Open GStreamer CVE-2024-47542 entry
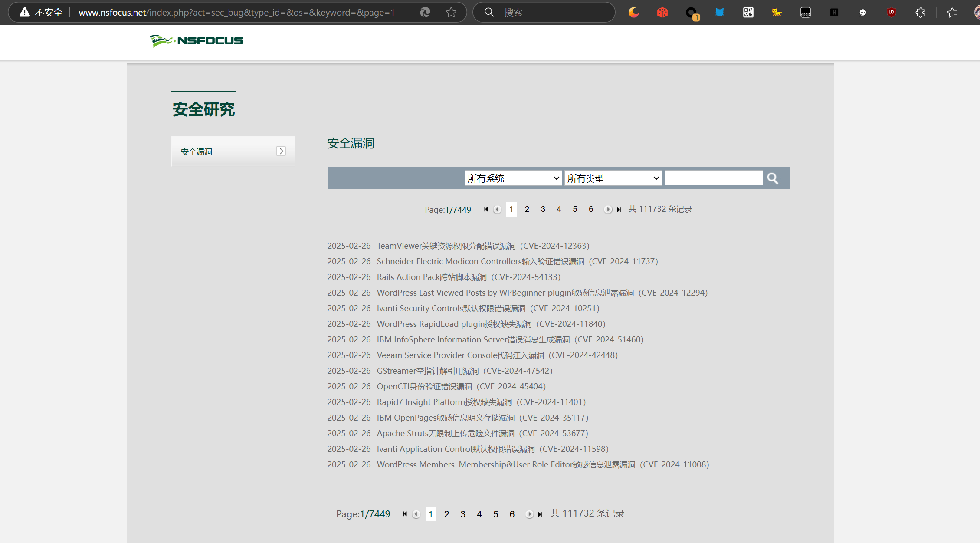This screenshot has width=980, height=543. tap(465, 371)
